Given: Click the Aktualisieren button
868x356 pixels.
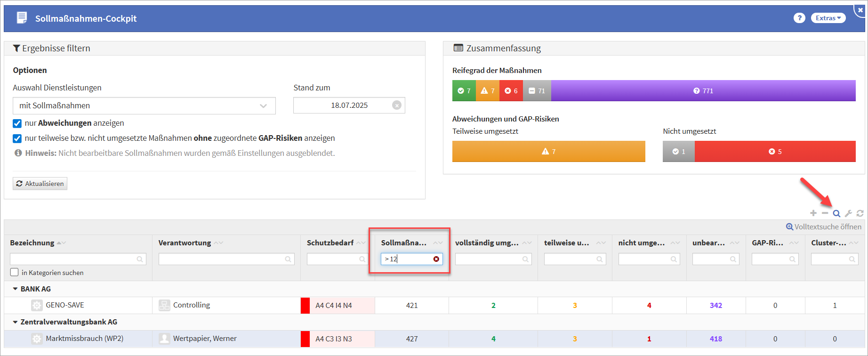Looking at the screenshot, I should [x=40, y=184].
